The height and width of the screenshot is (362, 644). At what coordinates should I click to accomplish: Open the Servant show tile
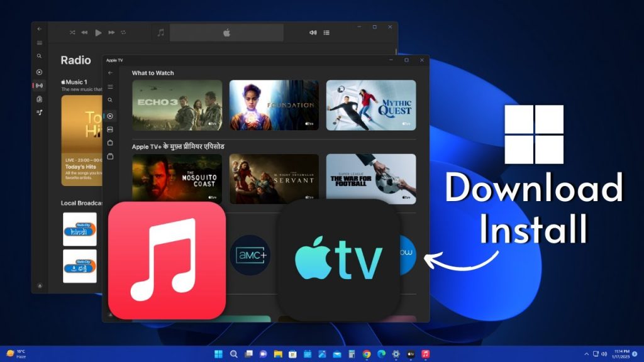click(274, 179)
